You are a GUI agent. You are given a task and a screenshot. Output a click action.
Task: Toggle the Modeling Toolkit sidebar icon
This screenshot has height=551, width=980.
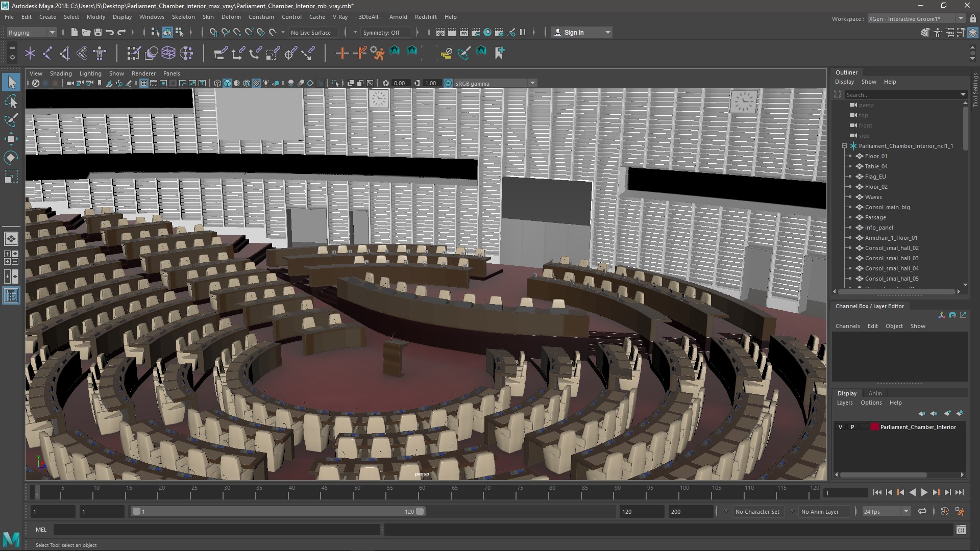pyautogui.click(x=925, y=33)
